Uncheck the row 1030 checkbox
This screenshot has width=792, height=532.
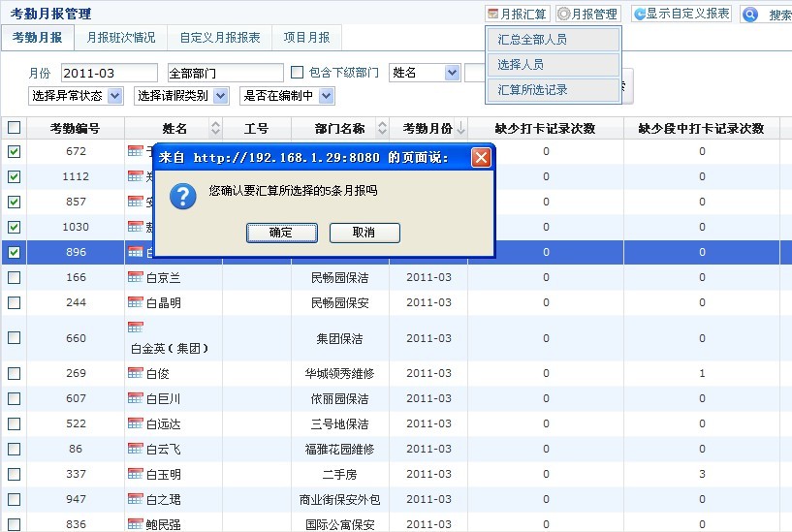(15, 227)
